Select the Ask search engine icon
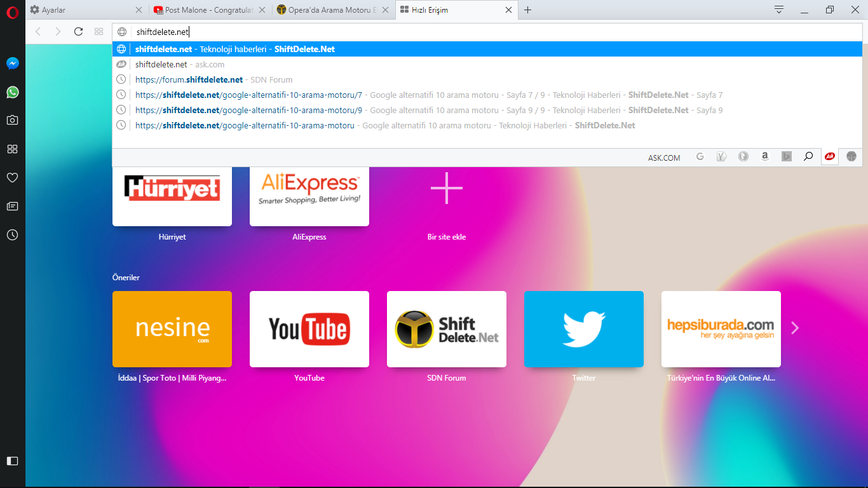 click(830, 156)
